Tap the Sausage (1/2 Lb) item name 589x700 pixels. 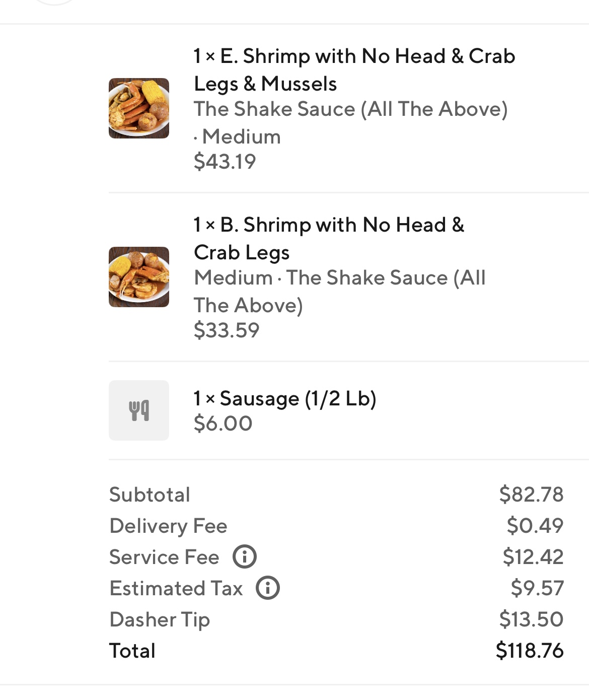pyautogui.click(x=285, y=398)
